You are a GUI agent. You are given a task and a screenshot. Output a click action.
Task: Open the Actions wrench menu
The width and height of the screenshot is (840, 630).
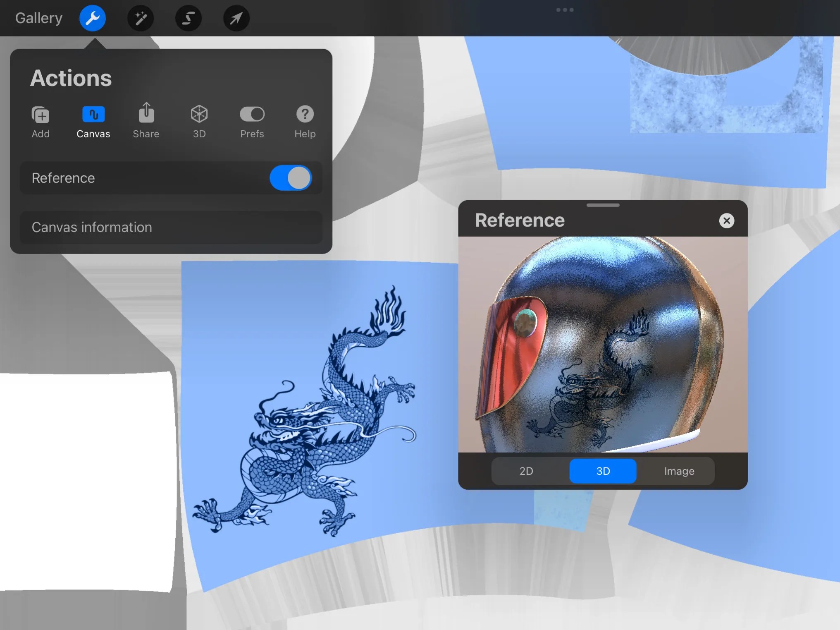click(x=92, y=18)
